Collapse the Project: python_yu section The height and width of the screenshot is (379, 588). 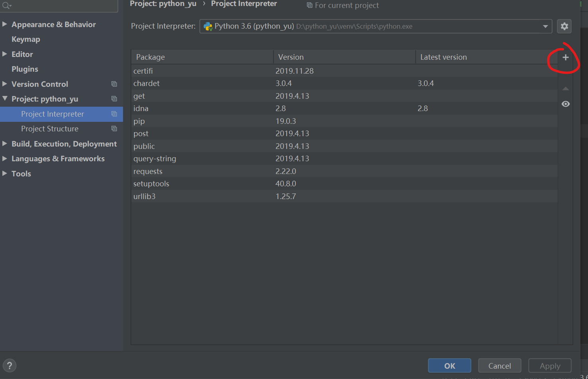5,99
